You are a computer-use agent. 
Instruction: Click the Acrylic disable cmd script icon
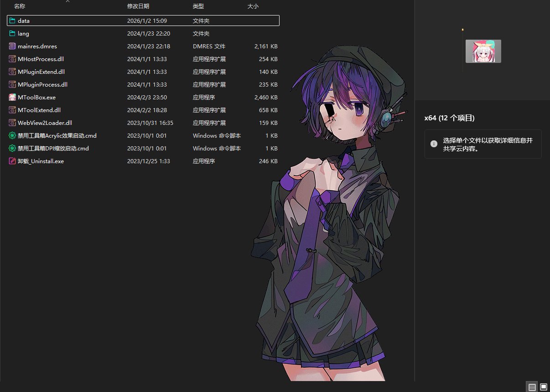(x=12, y=136)
